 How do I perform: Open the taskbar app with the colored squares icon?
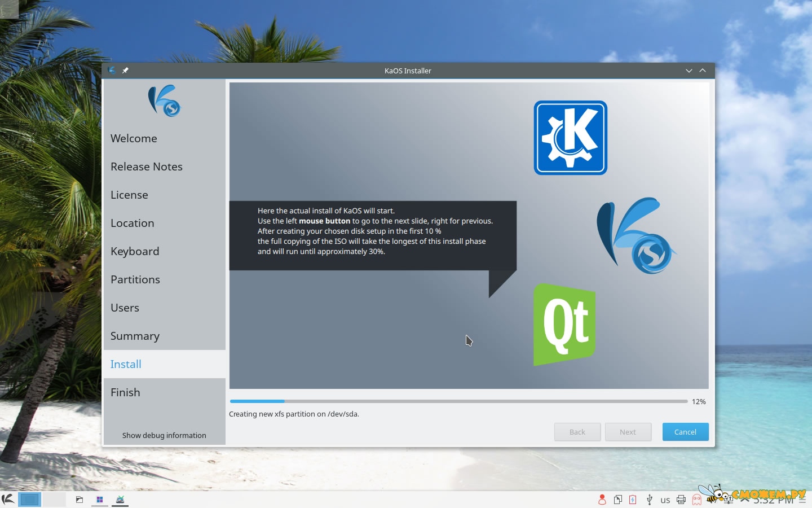(x=100, y=500)
